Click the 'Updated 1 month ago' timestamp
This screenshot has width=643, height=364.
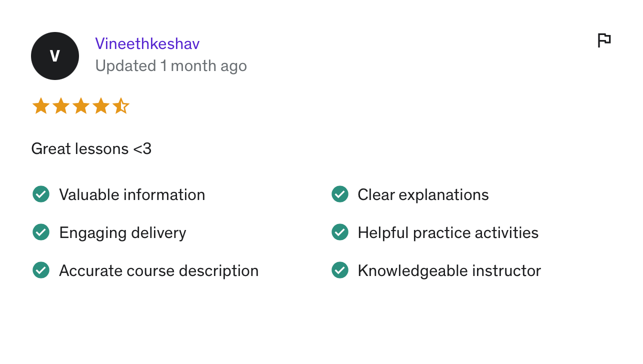171,66
